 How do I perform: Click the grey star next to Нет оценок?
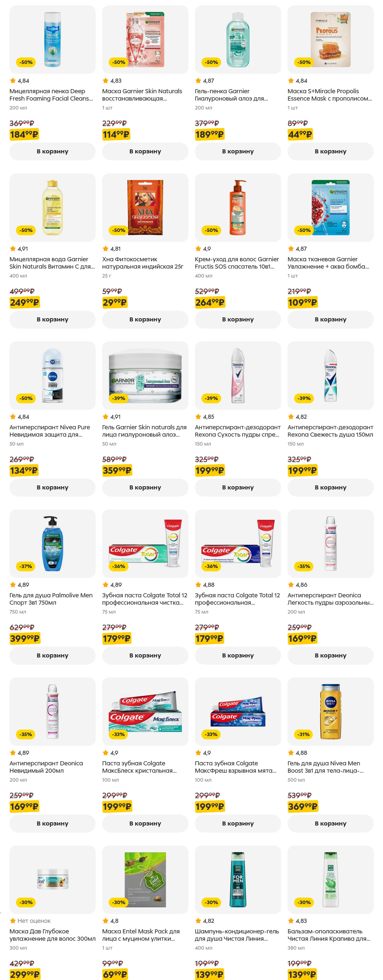(x=13, y=921)
